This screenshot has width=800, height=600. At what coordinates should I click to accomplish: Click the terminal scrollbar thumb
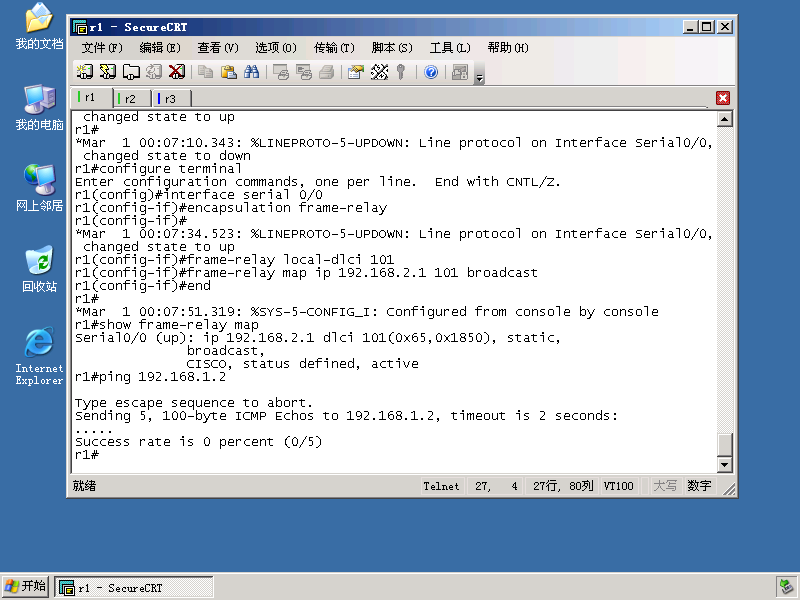(x=724, y=444)
